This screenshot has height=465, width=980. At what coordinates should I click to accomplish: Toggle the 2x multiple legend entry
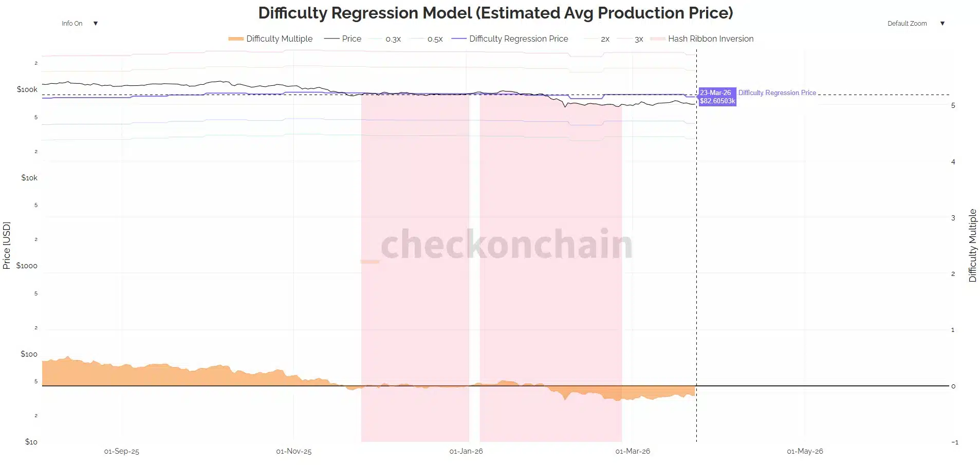[605, 39]
